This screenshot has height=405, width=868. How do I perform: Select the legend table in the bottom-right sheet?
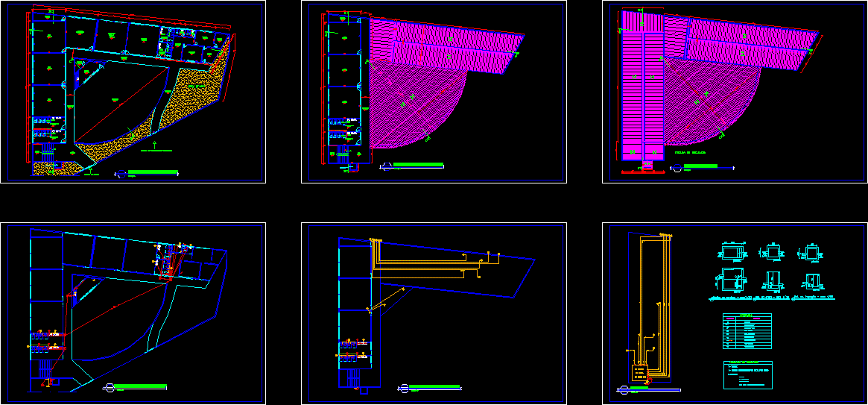point(747,331)
